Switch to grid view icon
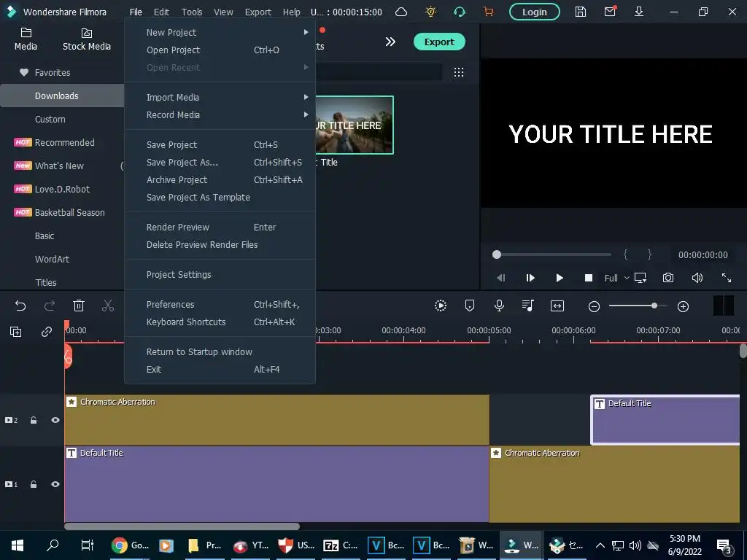 pos(458,72)
